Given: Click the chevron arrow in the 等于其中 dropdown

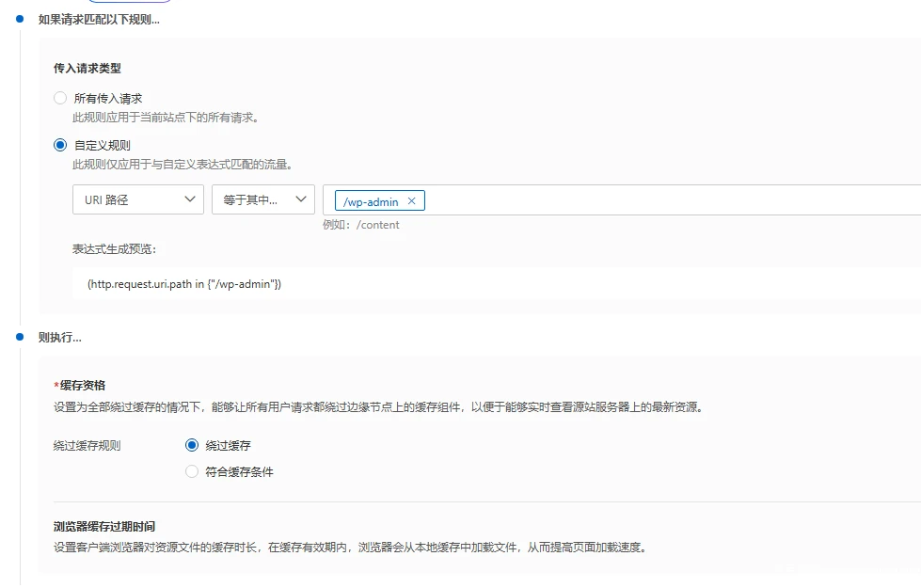Looking at the screenshot, I should coord(301,199).
